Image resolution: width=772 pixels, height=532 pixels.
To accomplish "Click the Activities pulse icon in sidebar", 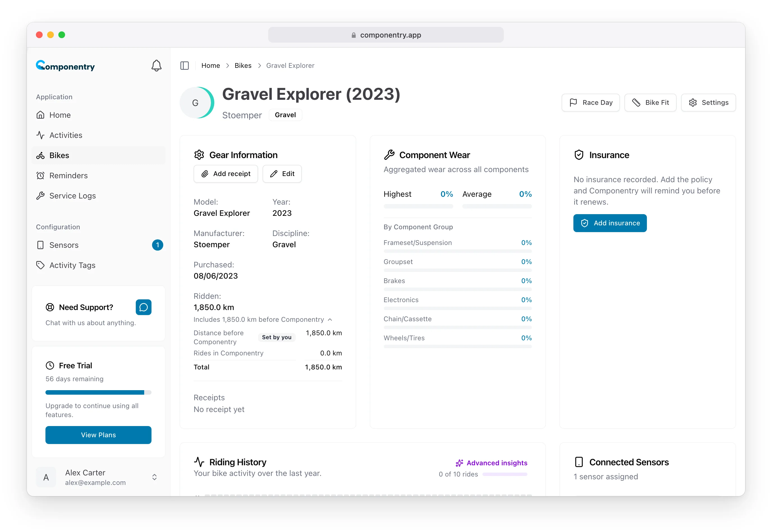I will [x=40, y=135].
